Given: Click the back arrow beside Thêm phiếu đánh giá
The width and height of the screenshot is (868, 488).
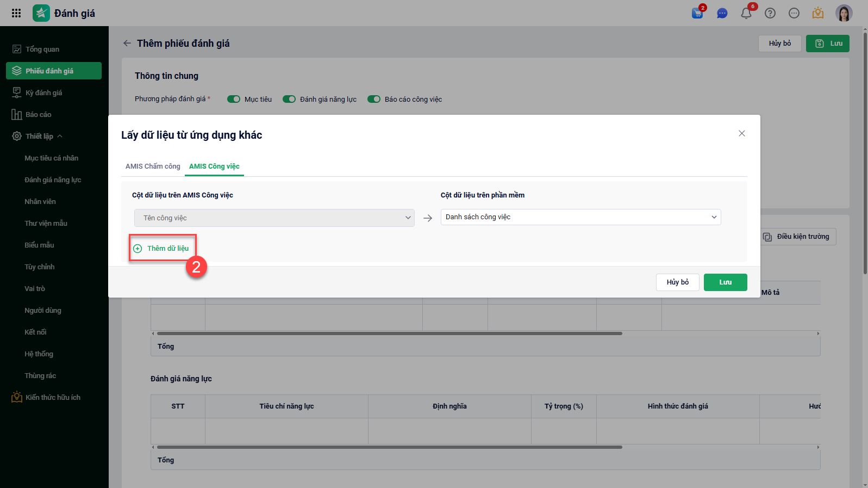Looking at the screenshot, I should 127,43.
